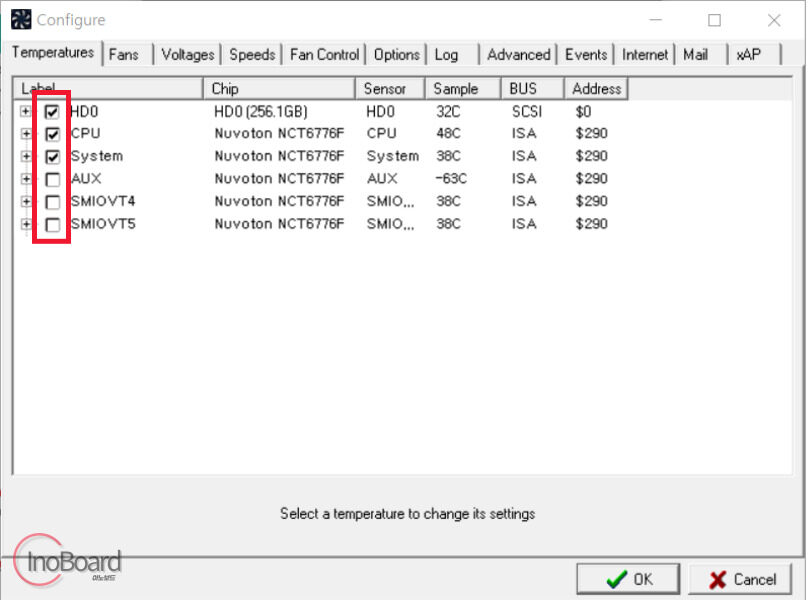Expand the SMIOVT5 tree row
The height and width of the screenshot is (600, 810).
point(25,224)
